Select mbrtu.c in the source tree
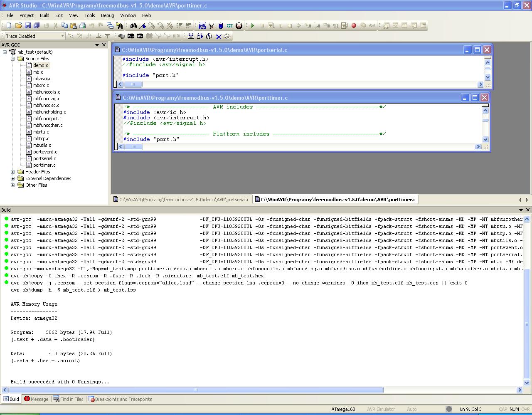 coord(41,132)
